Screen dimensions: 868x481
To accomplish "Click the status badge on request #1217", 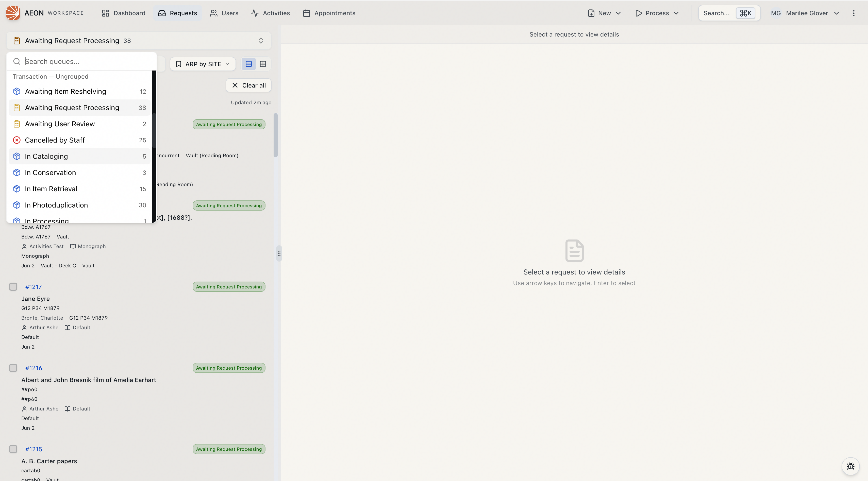I will (229, 287).
